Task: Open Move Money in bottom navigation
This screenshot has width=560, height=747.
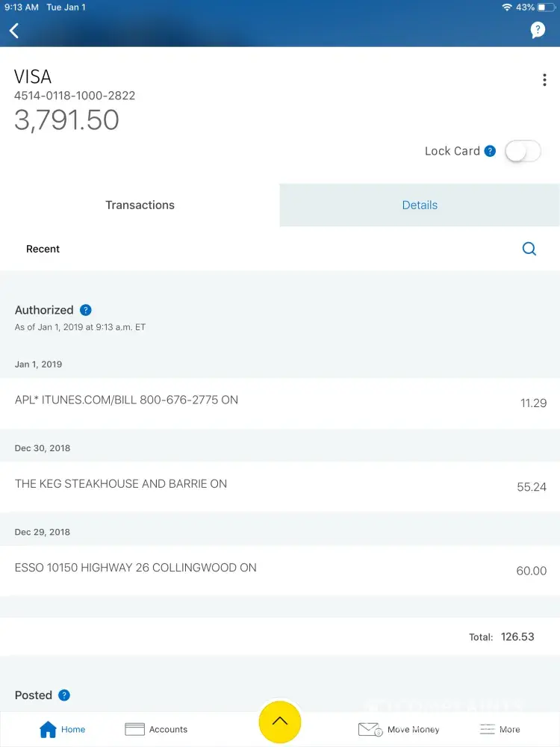Action: (x=399, y=729)
